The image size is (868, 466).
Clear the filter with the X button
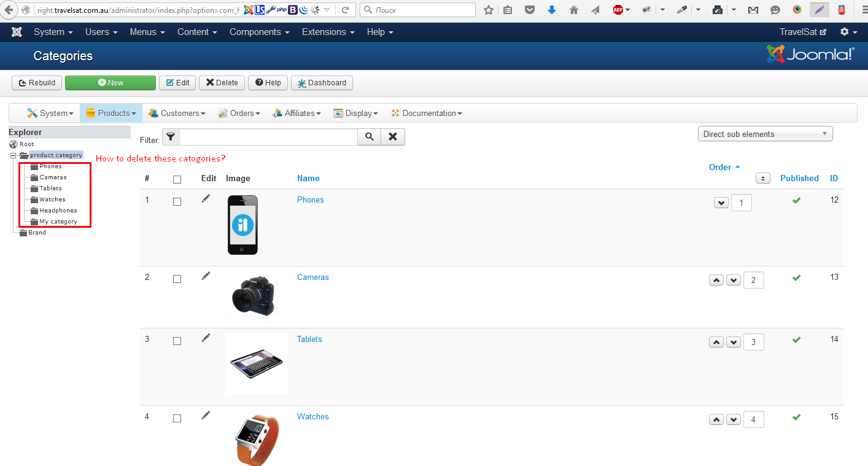point(393,137)
